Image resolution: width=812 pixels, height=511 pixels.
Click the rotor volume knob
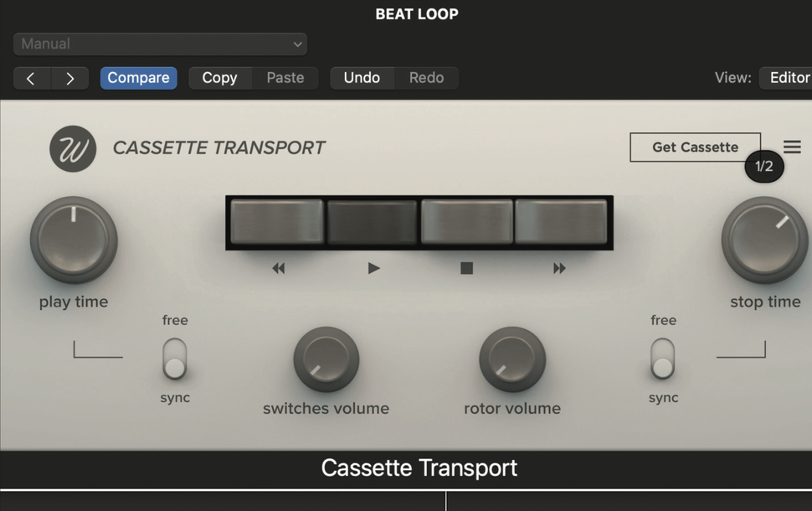click(512, 360)
